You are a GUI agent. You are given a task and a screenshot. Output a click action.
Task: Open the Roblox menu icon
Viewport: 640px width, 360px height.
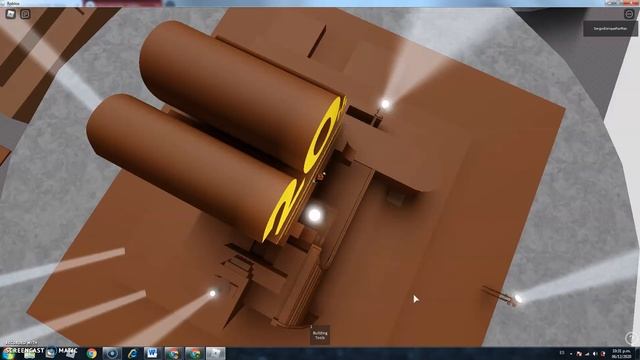coord(11,14)
